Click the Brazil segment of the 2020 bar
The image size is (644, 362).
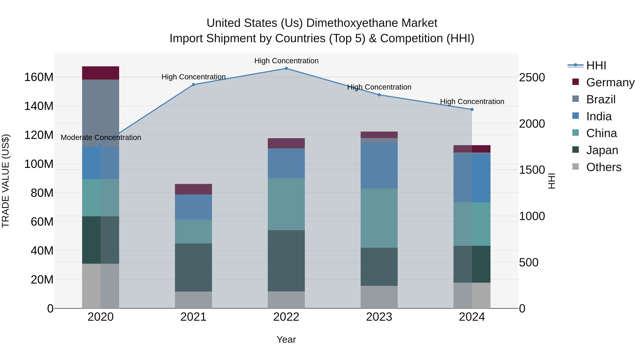click(101, 113)
